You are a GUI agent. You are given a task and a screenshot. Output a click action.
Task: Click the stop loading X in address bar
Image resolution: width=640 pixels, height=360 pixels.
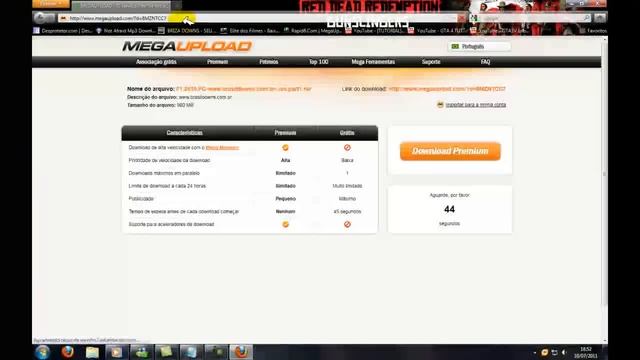tap(461, 18)
